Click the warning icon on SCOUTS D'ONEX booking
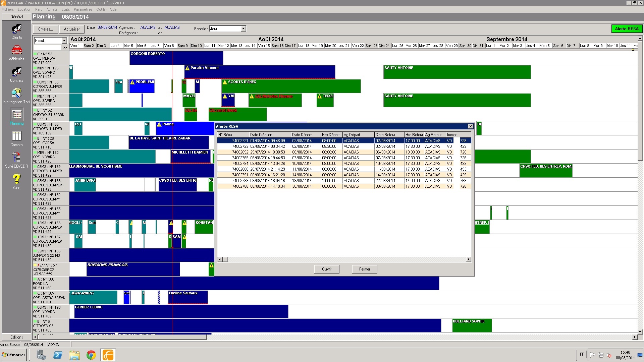Screen dimensions: 644x362 click(x=225, y=82)
